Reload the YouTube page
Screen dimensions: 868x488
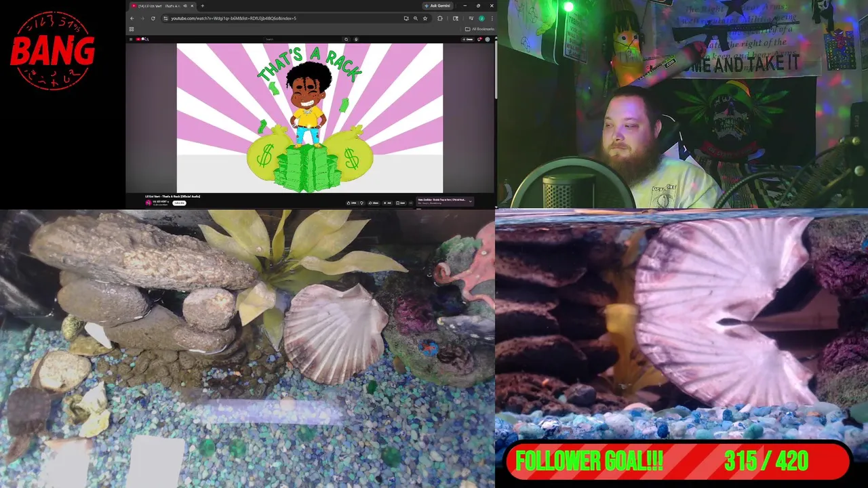coord(153,18)
